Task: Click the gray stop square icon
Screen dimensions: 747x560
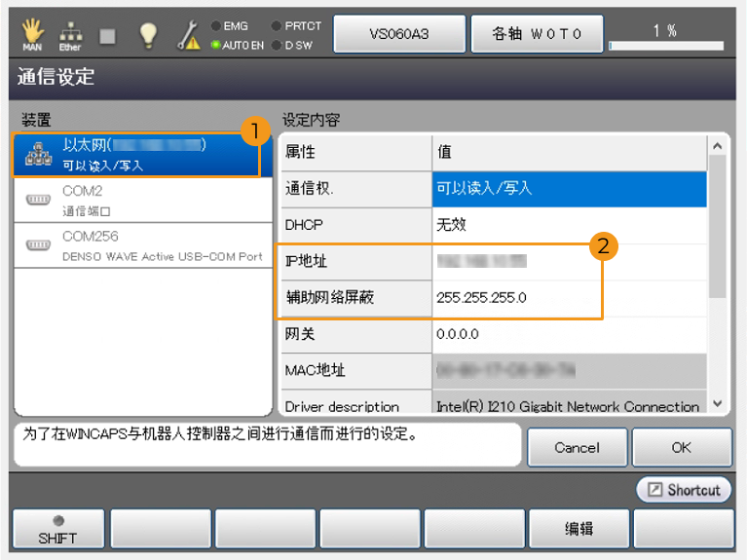Action: [108, 36]
